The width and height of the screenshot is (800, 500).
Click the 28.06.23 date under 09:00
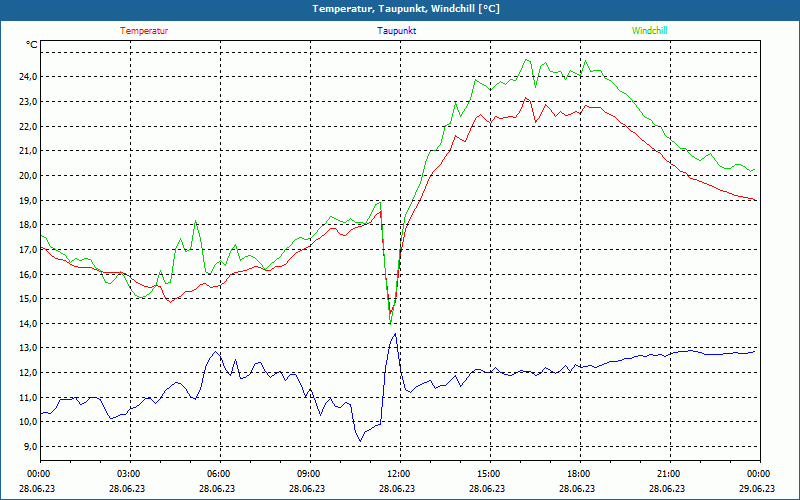point(307,488)
